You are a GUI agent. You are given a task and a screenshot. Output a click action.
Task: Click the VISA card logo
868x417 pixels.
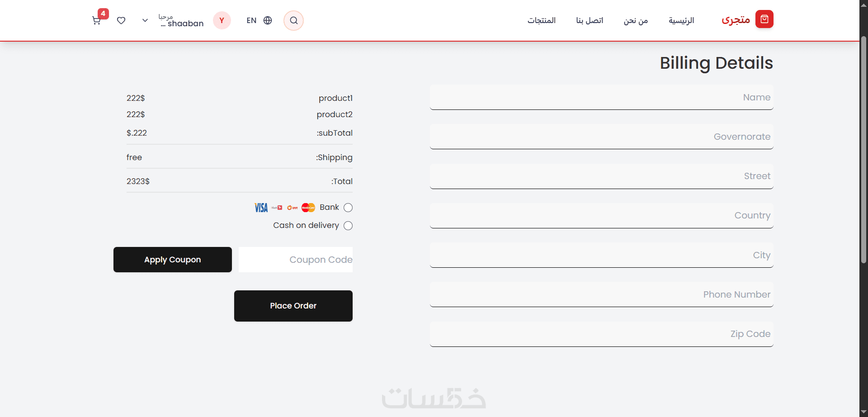click(x=261, y=208)
